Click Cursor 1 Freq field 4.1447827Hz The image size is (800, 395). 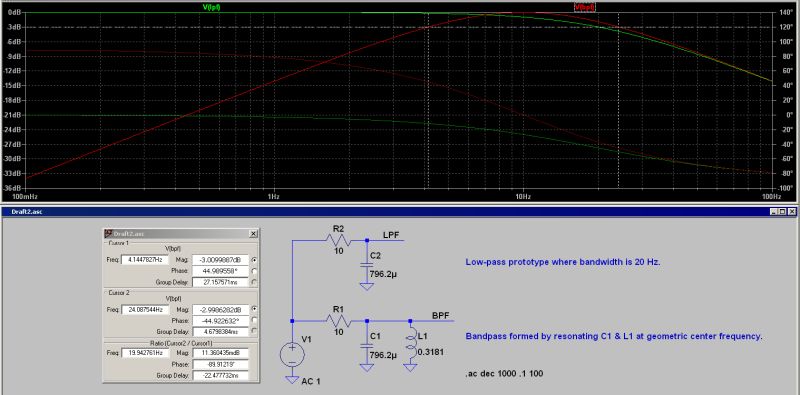(x=145, y=260)
